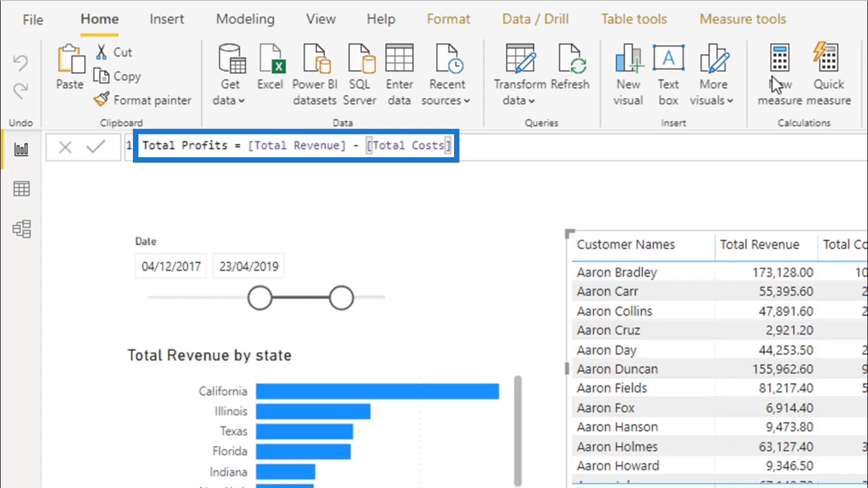Add a New visual

pyautogui.click(x=628, y=75)
